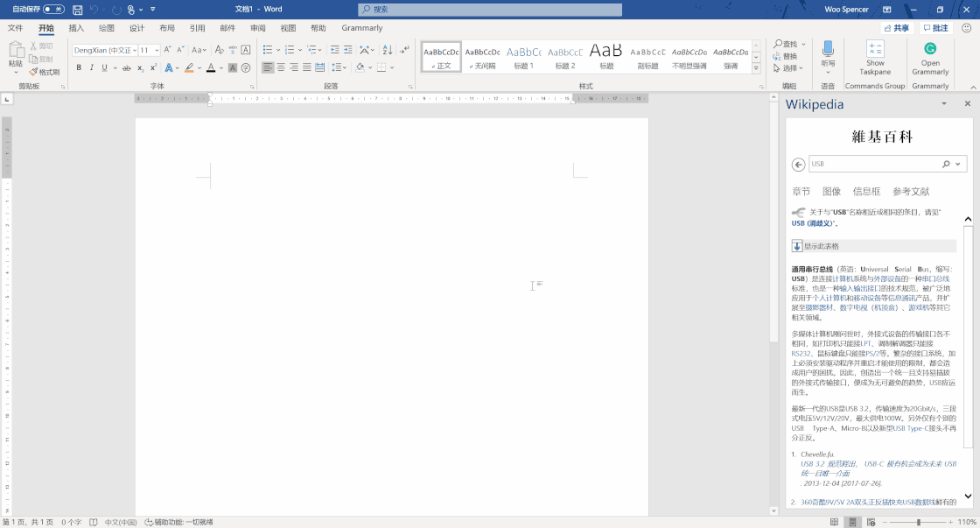Screen dimensions: 980x528
Task: Expand the font size dropdown
Action: click(156, 51)
